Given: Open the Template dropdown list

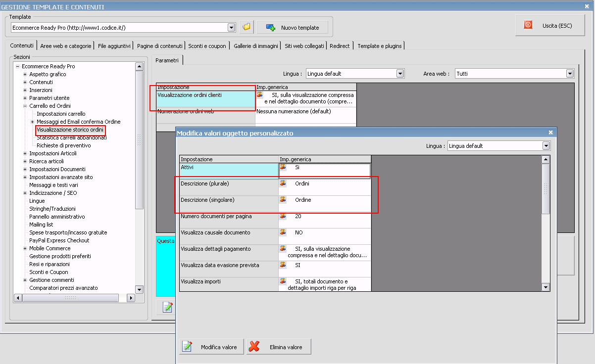Looking at the screenshot, I should (x=231, y=27).
